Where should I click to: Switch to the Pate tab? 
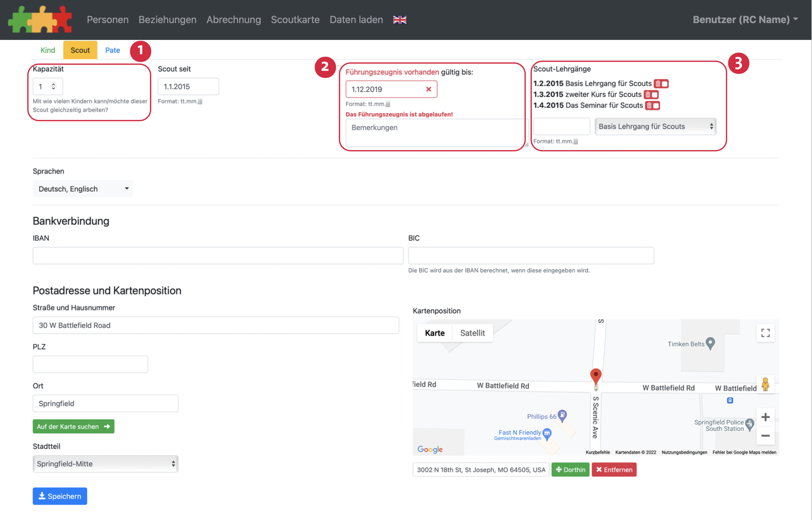(112, 50)
